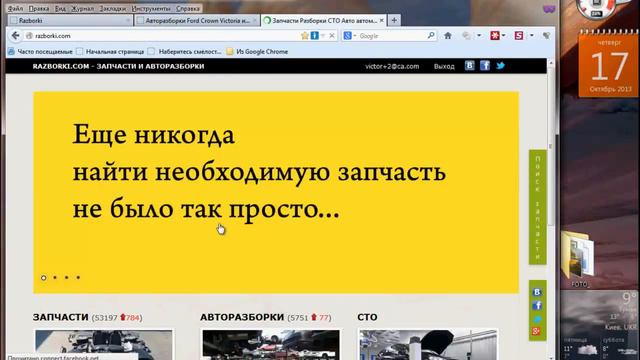The width and height of the screenshot is (640, 360).
Task: Go to the browser Home page icon
Action: click(x=448, y=36)
